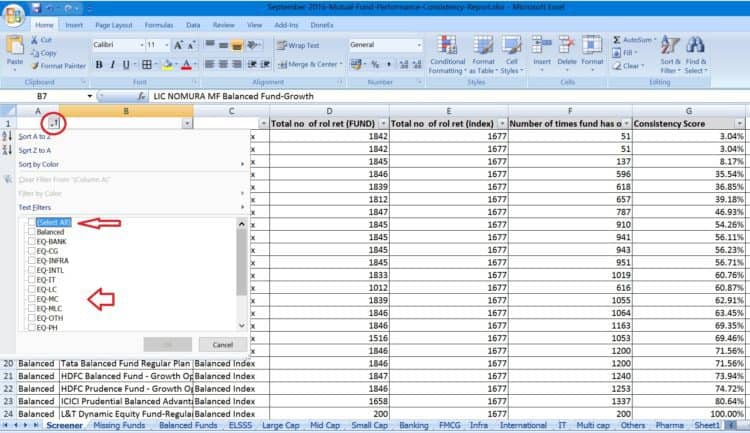Click the Fill button in Editing
Viewport: 750px width, 433px height.
click(x=624, y=53)
